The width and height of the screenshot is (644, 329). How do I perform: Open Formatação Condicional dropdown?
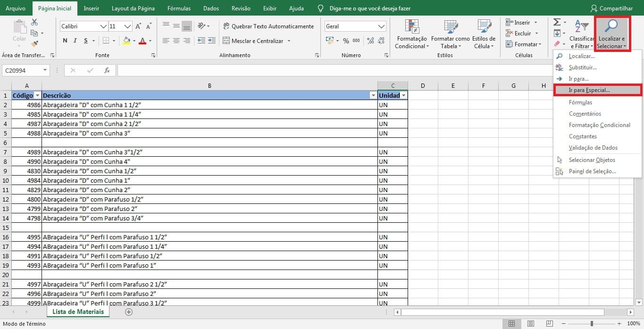pyautogui.click(x=411, y=34)
